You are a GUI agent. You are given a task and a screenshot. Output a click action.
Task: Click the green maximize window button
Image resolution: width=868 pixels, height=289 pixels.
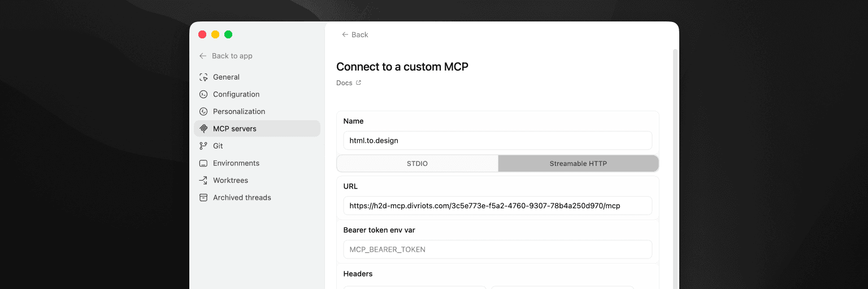[228, 34]
